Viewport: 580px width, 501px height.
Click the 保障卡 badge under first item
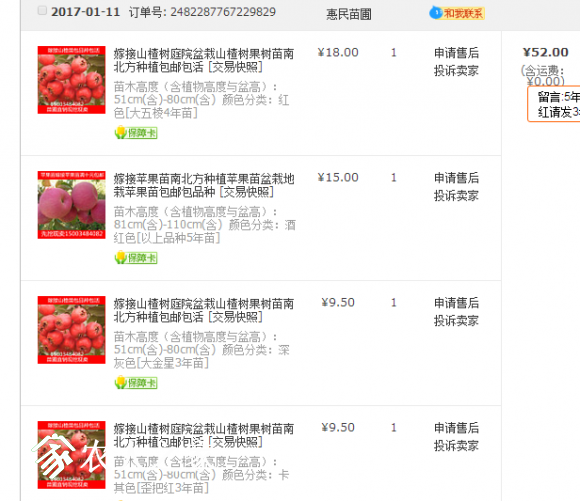pos(136,132)
